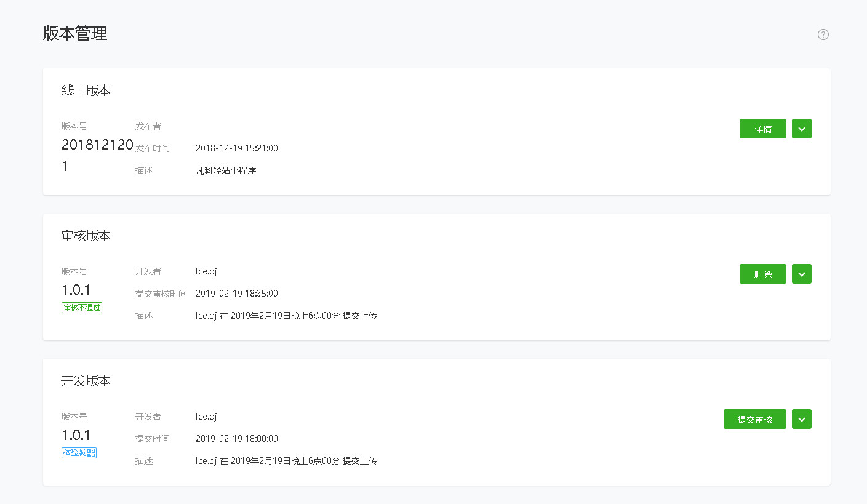Click the 线上版本 section heading
The image size is (867, 504).
(86, 90)
